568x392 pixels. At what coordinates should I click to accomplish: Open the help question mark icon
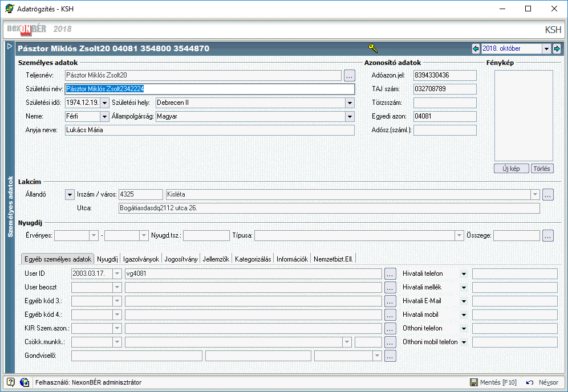[10, 382]
